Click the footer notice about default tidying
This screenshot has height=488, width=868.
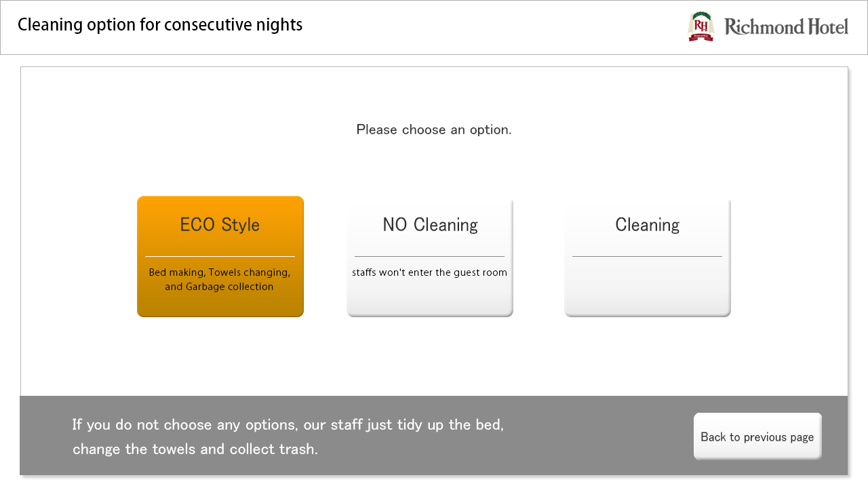coord(288,425)
